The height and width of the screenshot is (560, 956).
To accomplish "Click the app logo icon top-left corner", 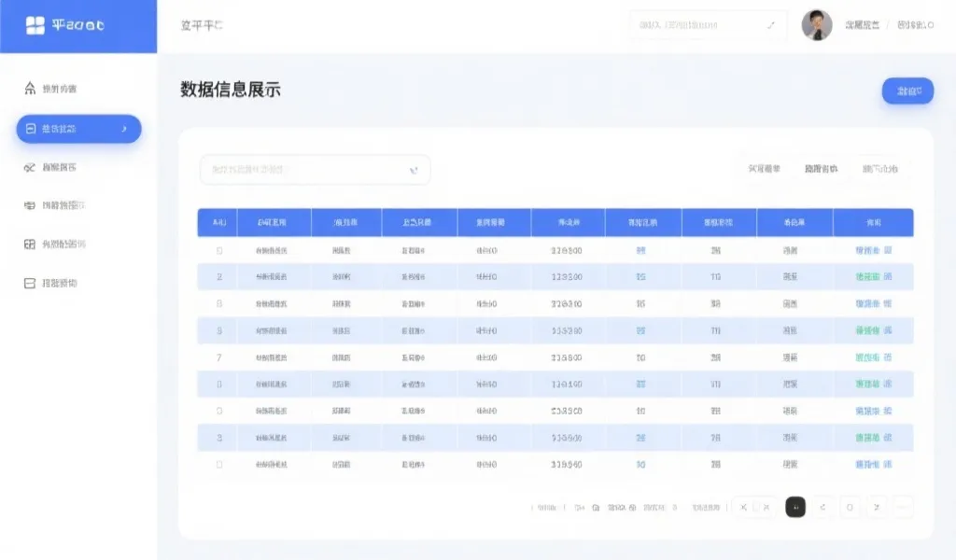I will click(x=35, y=26).
